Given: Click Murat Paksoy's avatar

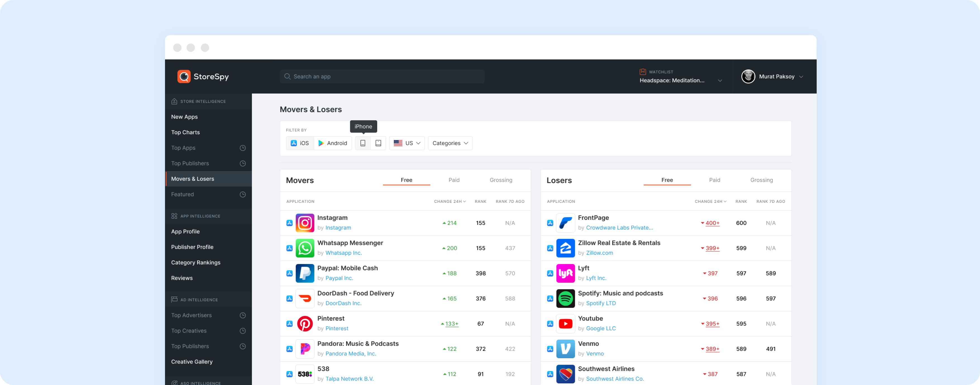Looking at the screenshot, I should click(x=748, y=76).
